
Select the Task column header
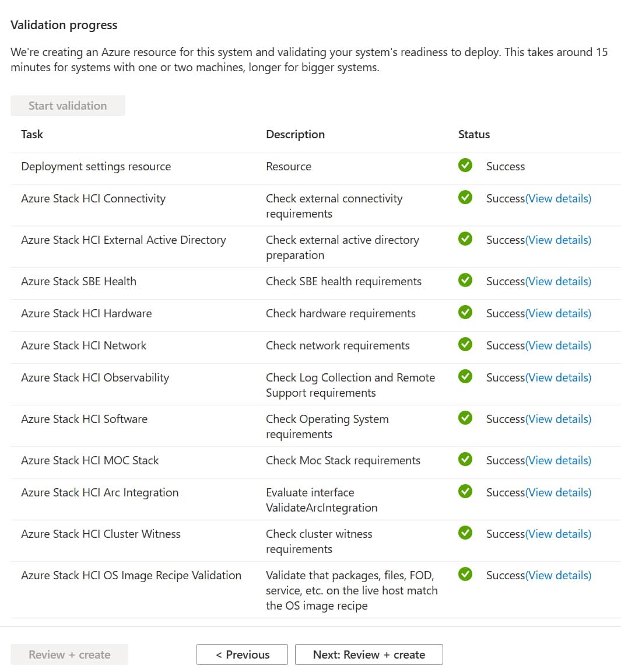(32, 134)
